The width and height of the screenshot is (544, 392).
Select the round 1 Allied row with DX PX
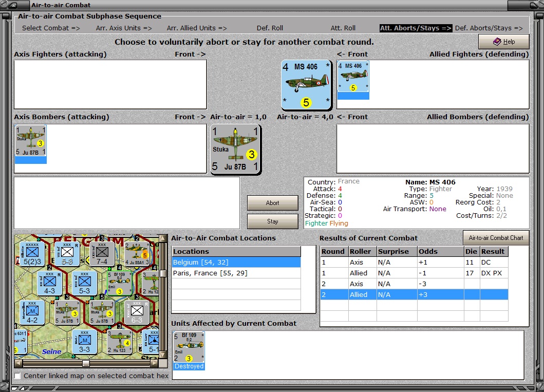tap(414, 273)
